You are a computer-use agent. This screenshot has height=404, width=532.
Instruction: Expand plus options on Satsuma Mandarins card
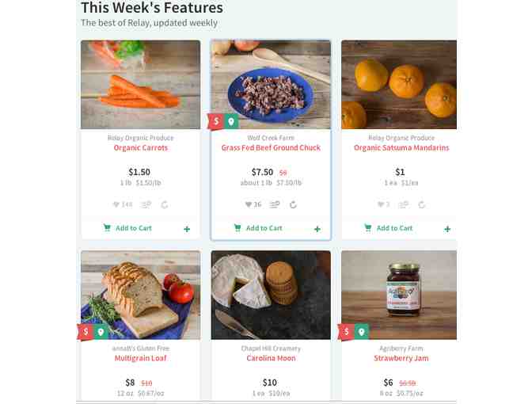coord(447,229)
